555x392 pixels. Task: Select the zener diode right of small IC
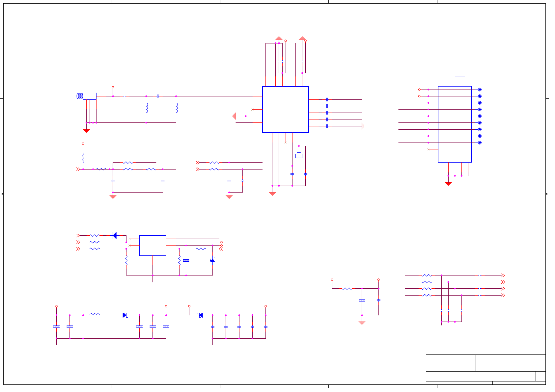pos(212,260)
